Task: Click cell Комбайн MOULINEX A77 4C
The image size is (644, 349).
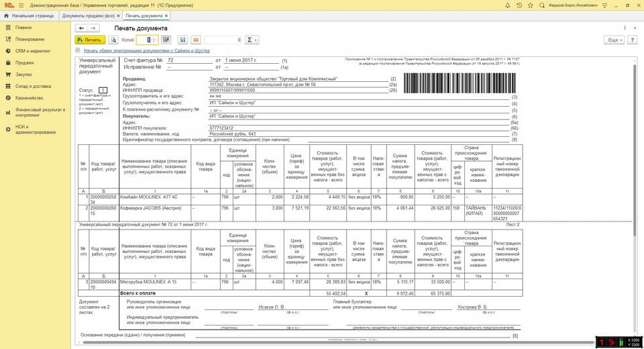Action: (x=155, y=199)
